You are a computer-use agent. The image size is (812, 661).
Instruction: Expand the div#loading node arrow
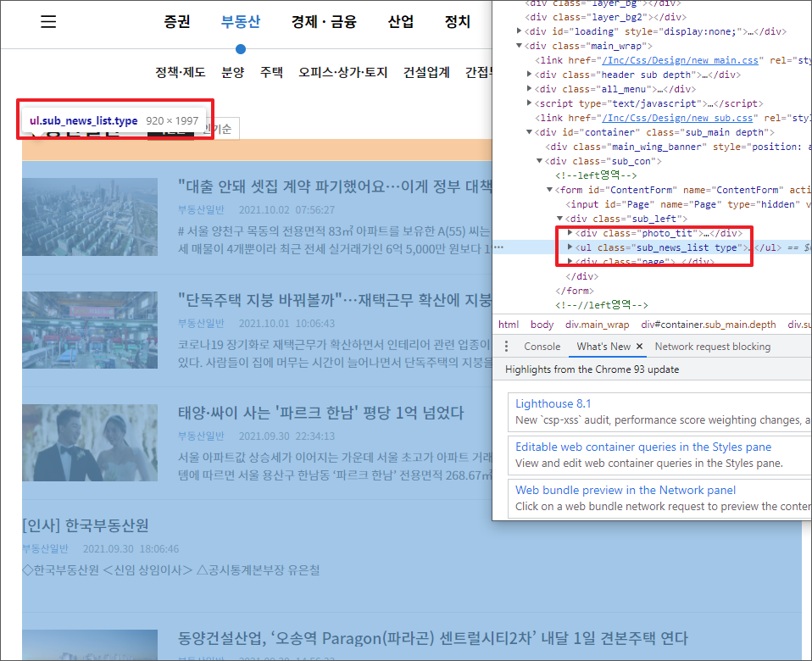coord(519,31)
